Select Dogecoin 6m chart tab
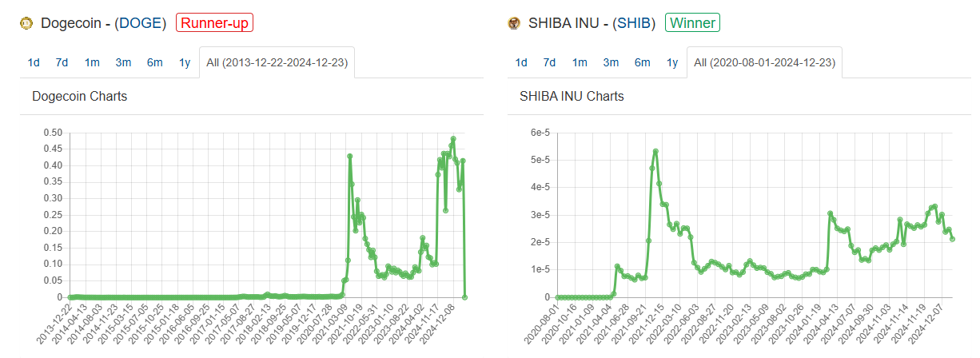The height and width of the screenshot is (358, 980). pos(154,62)
